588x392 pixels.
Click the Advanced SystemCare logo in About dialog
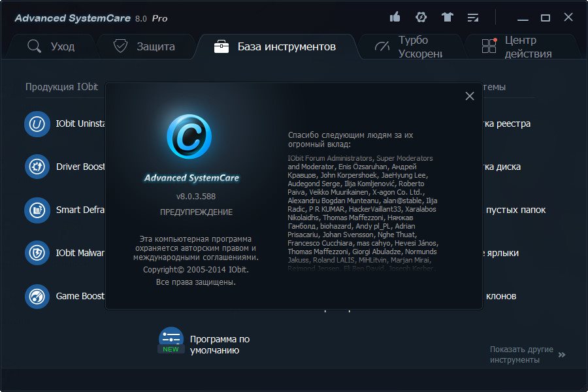[x=189, y=136]
